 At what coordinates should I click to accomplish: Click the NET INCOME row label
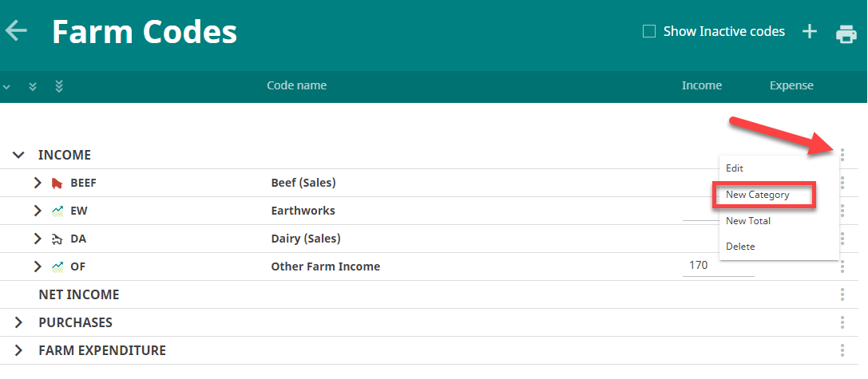[78, 294]
